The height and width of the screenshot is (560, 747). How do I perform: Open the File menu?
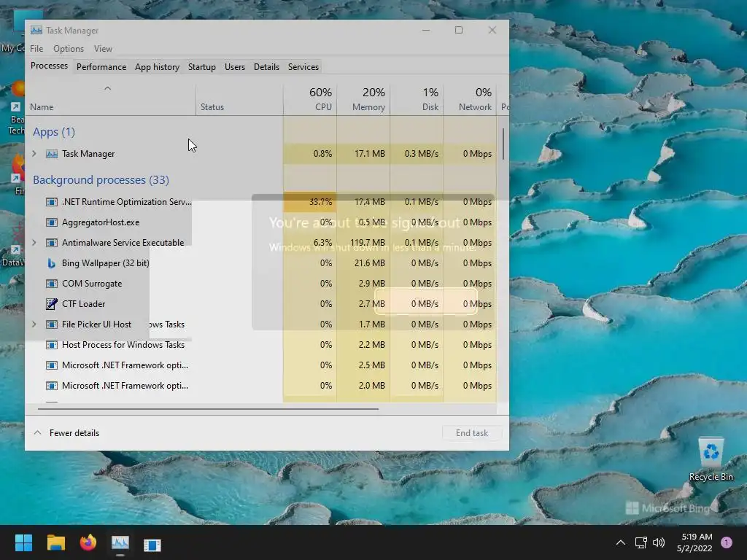36,49
